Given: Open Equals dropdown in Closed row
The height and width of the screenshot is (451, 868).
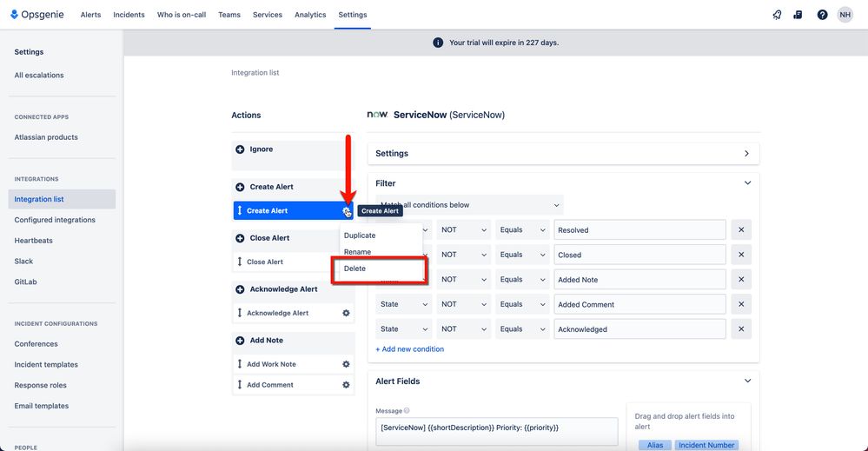Looking at the screenshot, I should coord(522,255).
